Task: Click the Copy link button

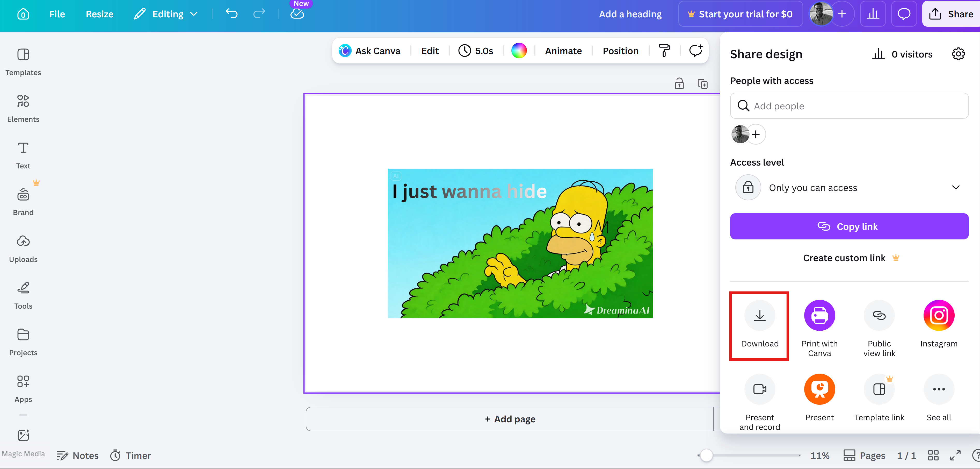Action: (849, 226)
